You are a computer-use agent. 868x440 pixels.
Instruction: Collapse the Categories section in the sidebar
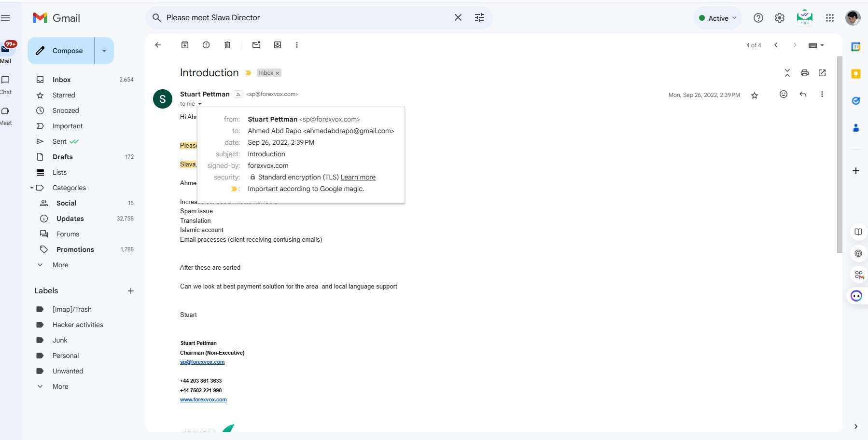(32, 188)
